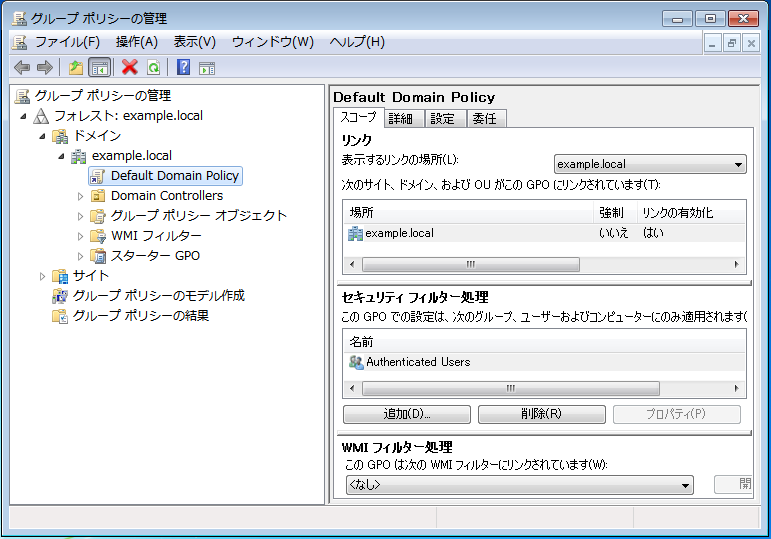
Task: Toggle the Show/Hide console tree icon
Action: (x=100, y=67)
